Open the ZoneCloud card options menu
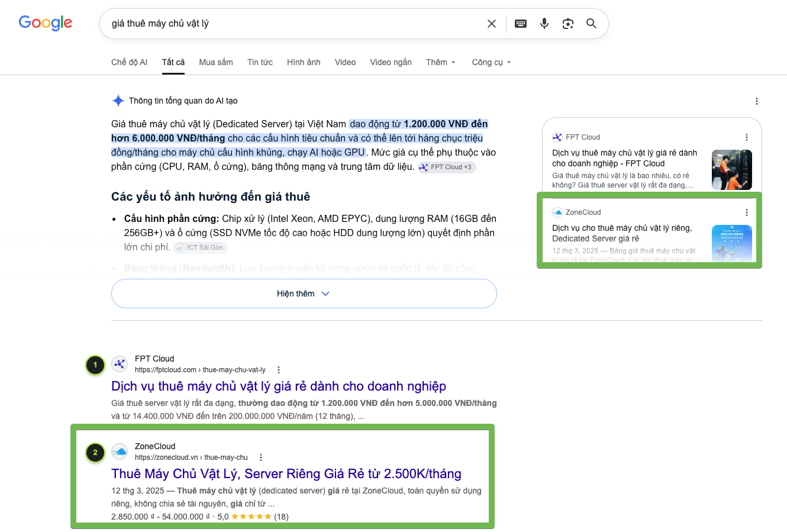Screen dimensions: 787x532 [x=746, y=212]
